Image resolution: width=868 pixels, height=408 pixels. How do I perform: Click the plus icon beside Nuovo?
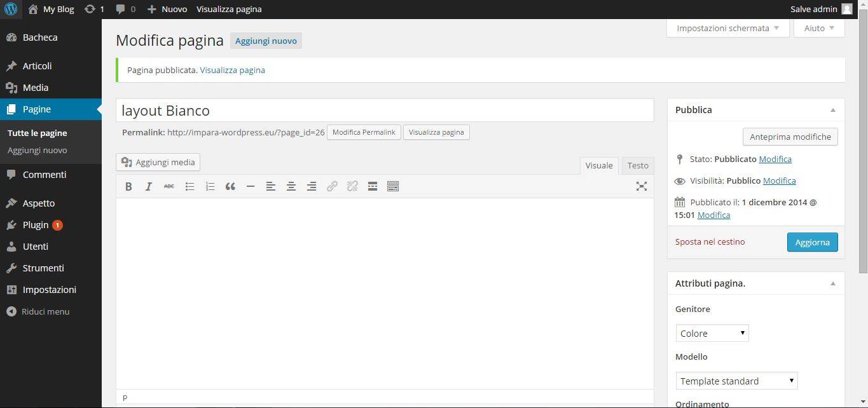151,9
